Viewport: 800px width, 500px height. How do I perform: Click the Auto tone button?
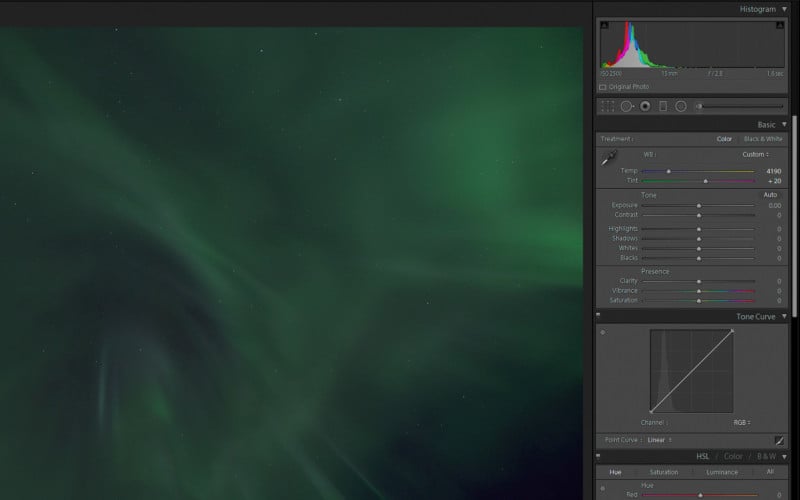(770, 195)
